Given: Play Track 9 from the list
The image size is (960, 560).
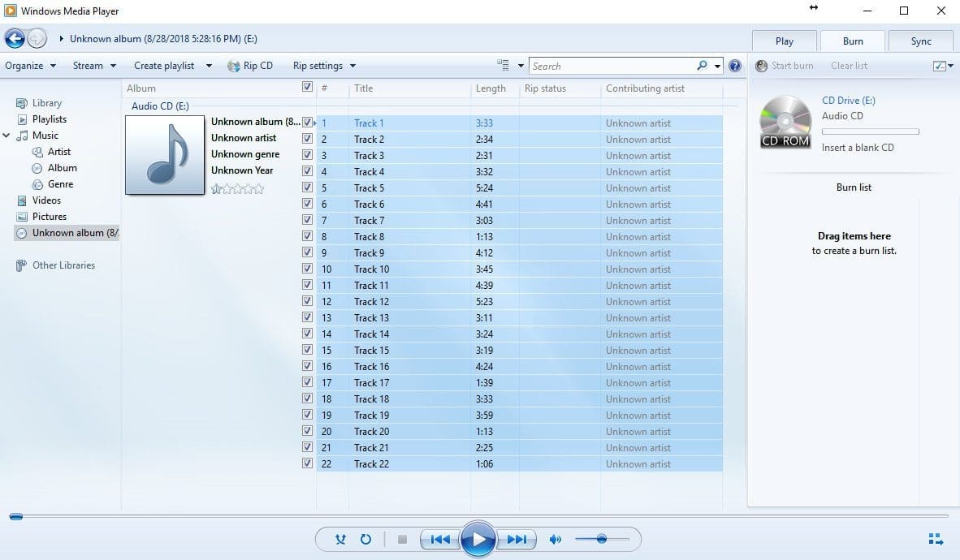Looking at the screenshot, I should pos(370,252).
